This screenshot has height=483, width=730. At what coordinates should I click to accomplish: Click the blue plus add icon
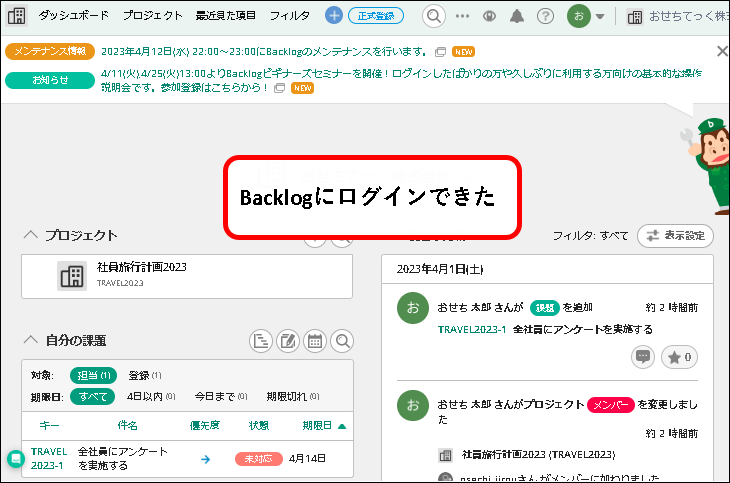tap(334, 15)
